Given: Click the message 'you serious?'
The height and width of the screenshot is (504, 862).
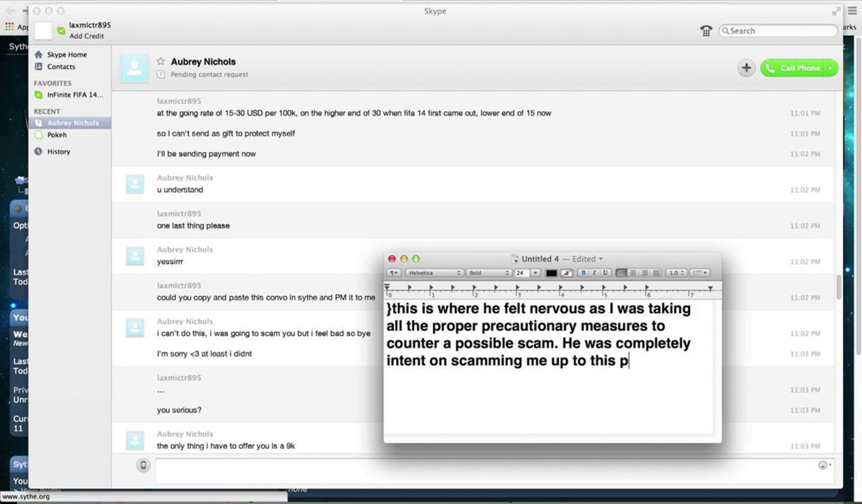Looking at the screenshot, I should click(179, 410).
